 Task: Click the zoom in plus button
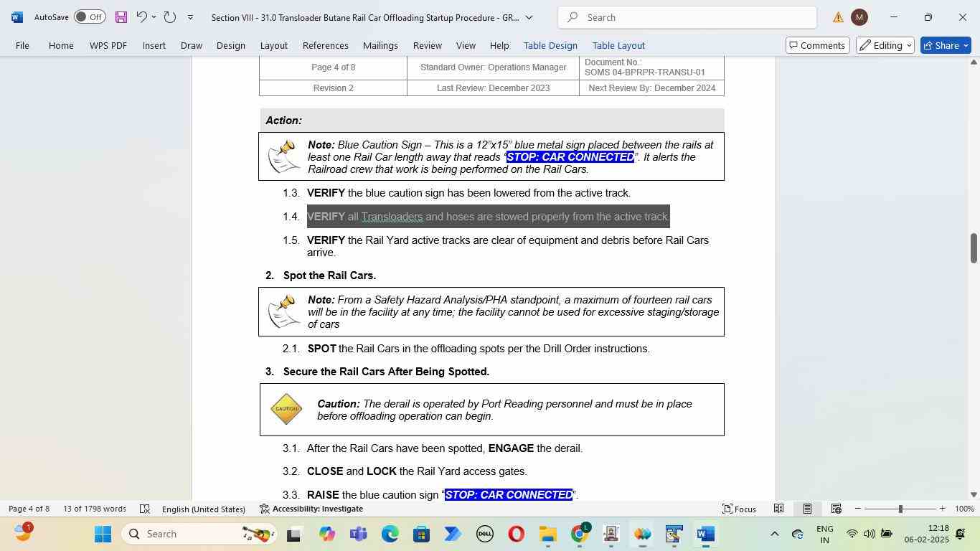pos(942,509)
